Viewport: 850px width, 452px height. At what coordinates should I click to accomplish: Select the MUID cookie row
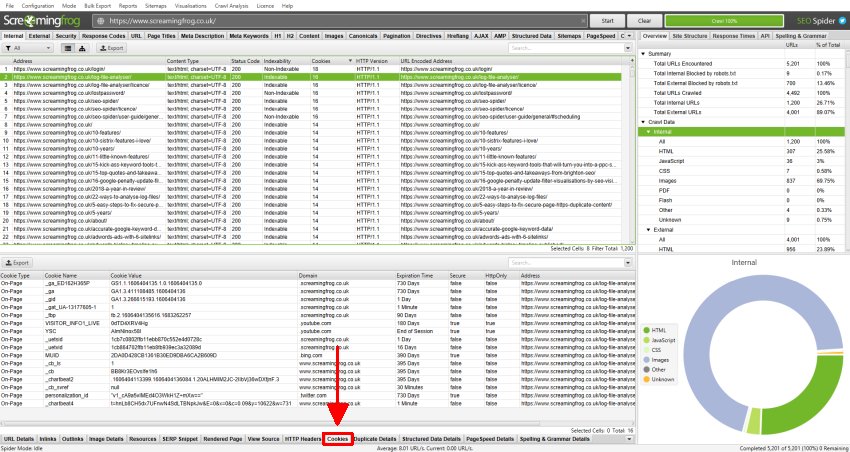317,355
